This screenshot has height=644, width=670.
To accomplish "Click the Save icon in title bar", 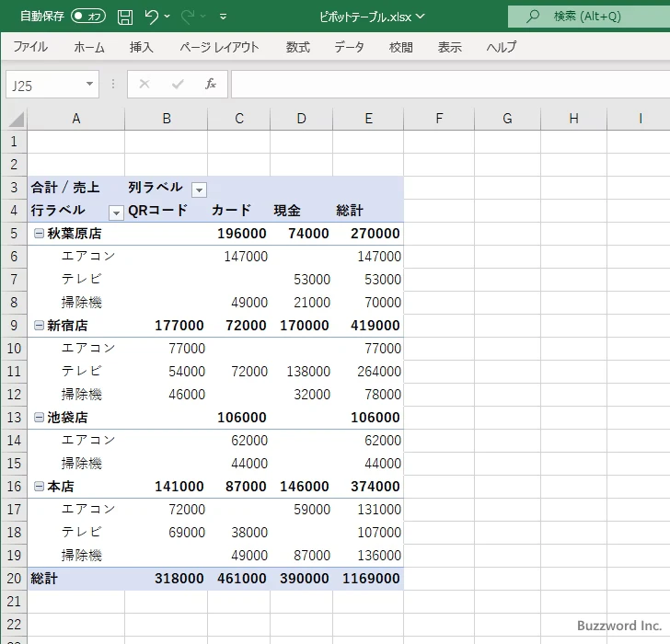I will [x=125, y=17].
